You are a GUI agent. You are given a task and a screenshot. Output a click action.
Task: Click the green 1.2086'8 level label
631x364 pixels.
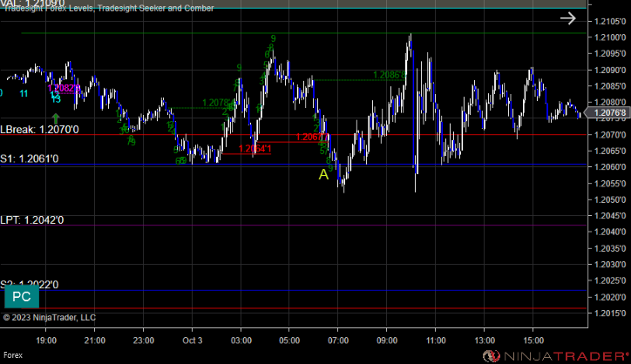(390, 75)
